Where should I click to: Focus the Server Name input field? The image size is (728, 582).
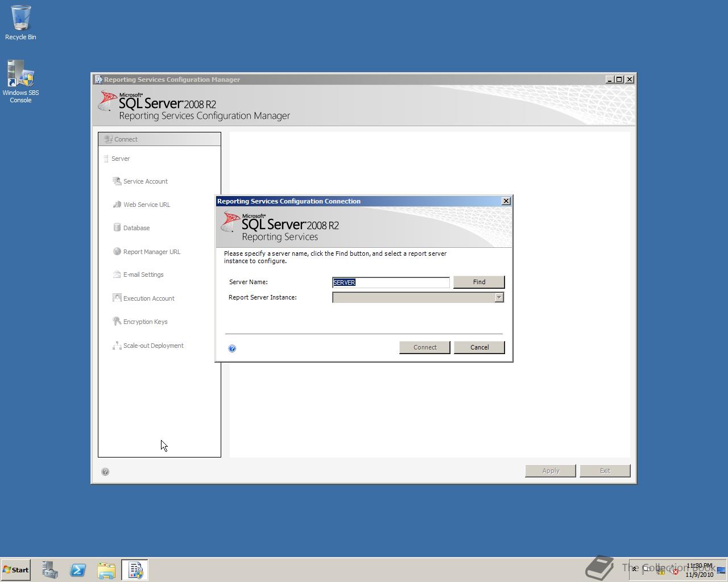391,282
